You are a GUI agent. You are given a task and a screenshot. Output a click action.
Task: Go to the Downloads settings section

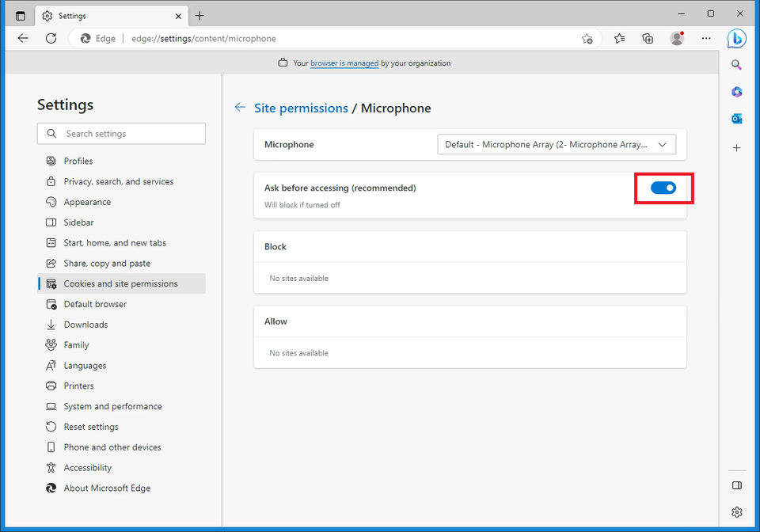85,325
